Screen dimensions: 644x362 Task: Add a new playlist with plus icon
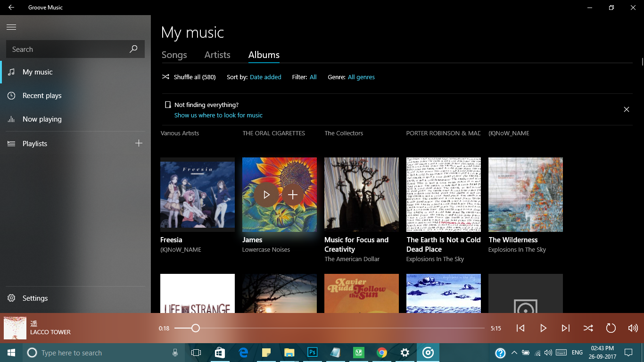click(139, 143)
